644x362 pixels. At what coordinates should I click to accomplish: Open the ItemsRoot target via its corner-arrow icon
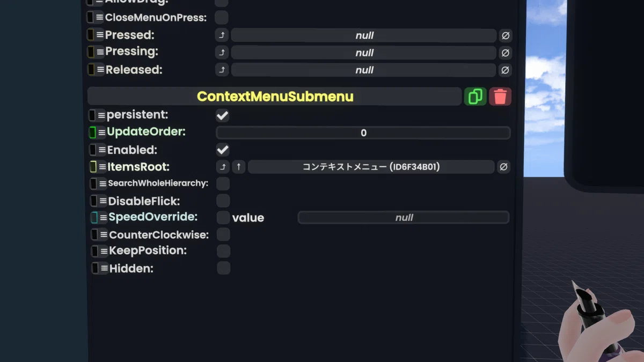pyautogui.click(x=223, y=167)
